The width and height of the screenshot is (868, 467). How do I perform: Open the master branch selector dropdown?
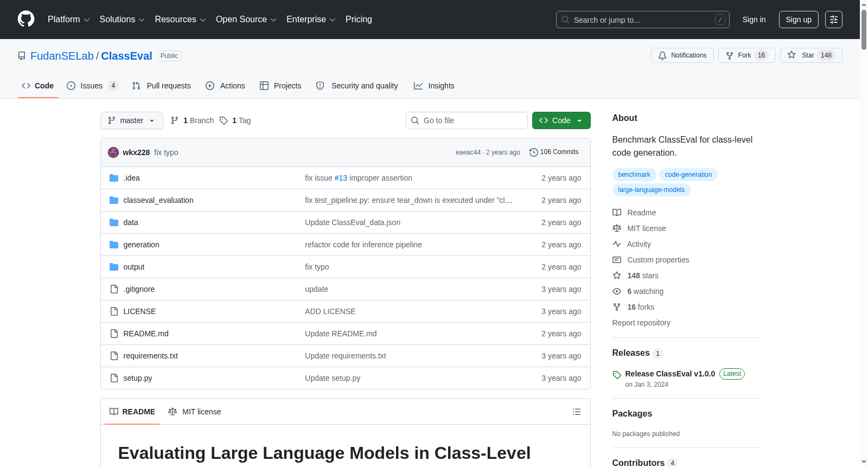pyautogui.click(x=132, y=120)
